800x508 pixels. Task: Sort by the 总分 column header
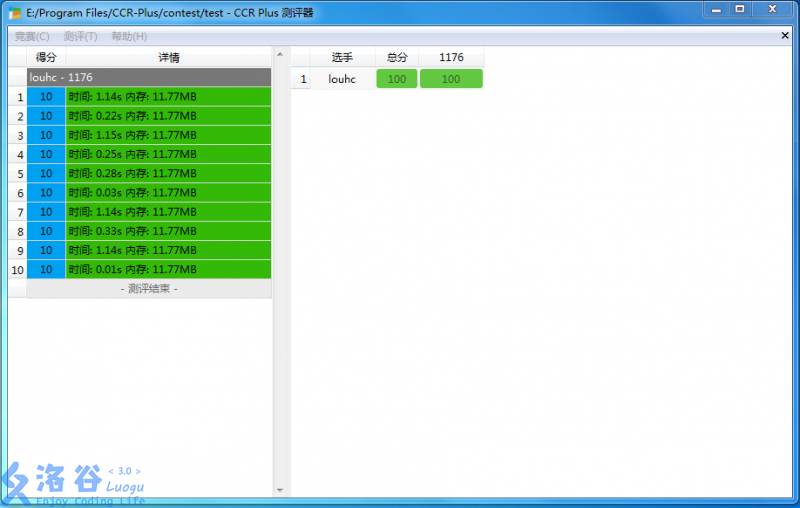[397, 57]
